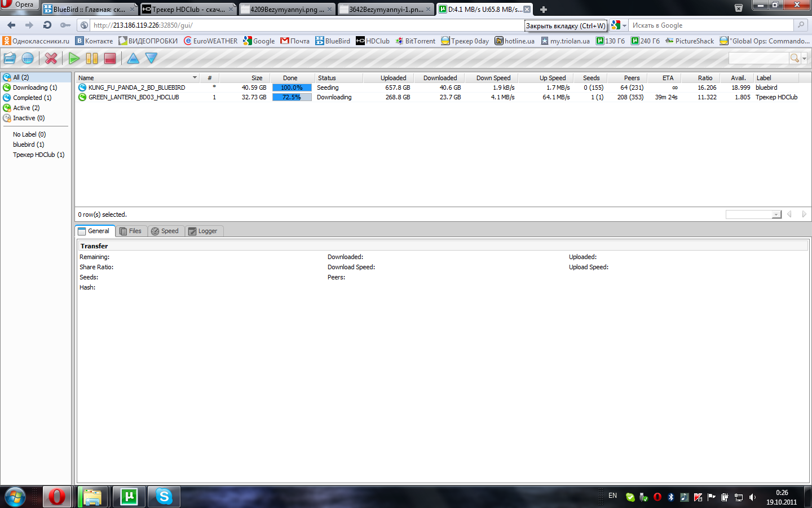Select the No Label (0) filter
Viewport: 812px width, 508px height.
click(29, 134)
